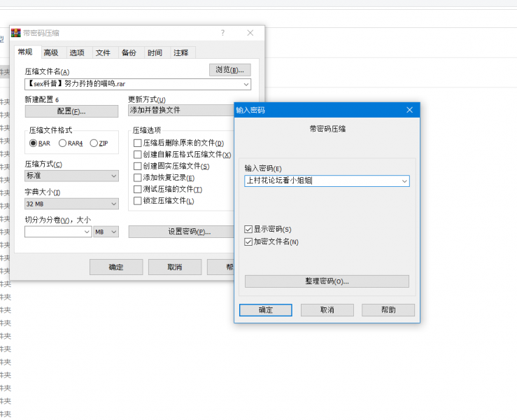Image resolution: width=517 pixels, height=420 pixels.
Task: Uncheck the 加密文件名 checkbox
Action: pos(248,242)
